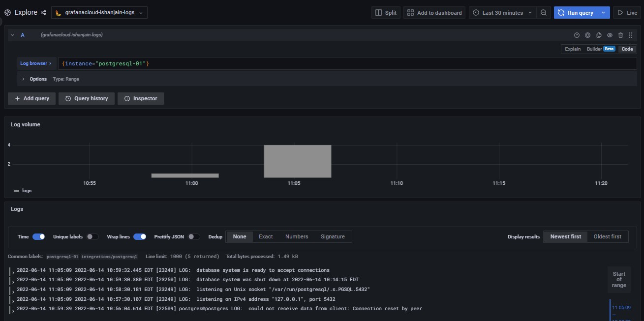
Task: Hide query A using the eye icon
Action: click(610, 35)
